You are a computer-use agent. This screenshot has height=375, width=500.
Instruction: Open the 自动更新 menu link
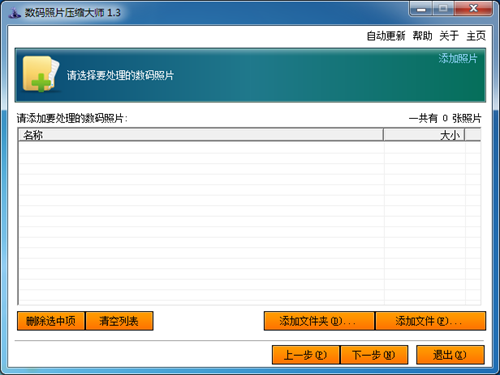(386, 36)
